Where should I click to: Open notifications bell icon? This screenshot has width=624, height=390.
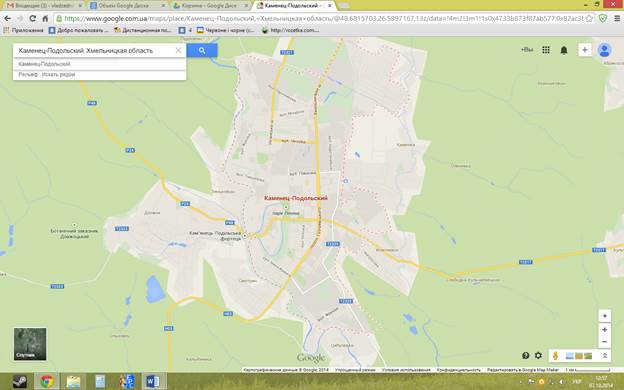(564, 50)
